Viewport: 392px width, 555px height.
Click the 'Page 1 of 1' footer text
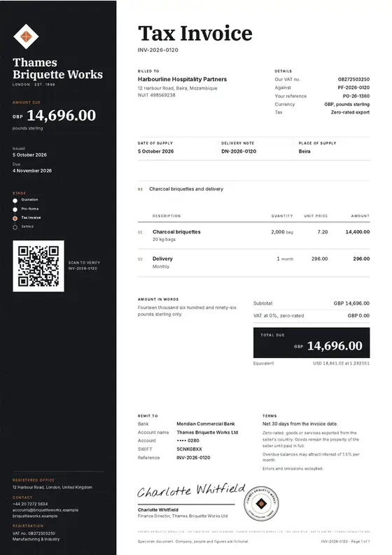(360, 542)
